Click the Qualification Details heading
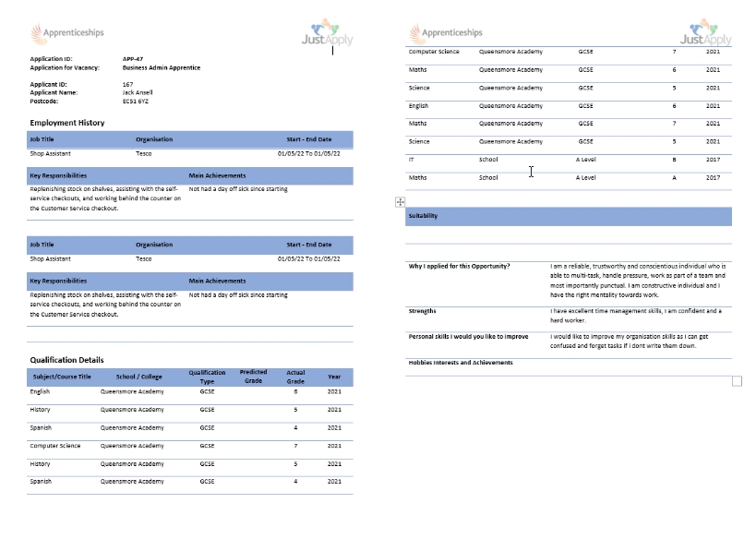 click(x=66, y=360)
